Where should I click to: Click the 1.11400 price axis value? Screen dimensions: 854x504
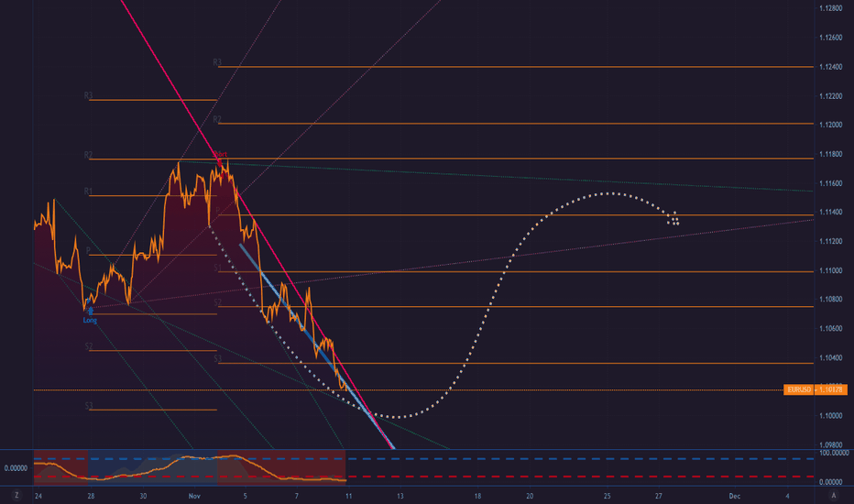point(830,212)
